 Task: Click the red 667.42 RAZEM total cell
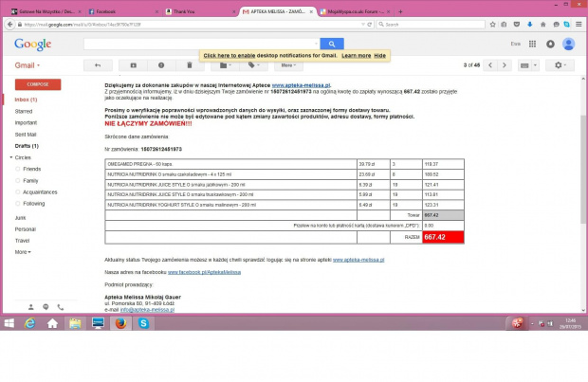(443, 237)
